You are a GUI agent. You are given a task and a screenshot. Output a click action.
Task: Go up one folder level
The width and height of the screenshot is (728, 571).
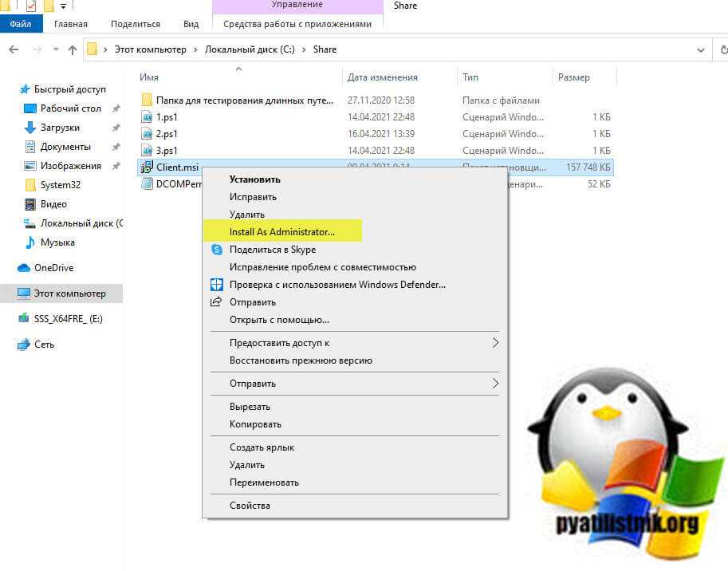(x=73, y=49)
